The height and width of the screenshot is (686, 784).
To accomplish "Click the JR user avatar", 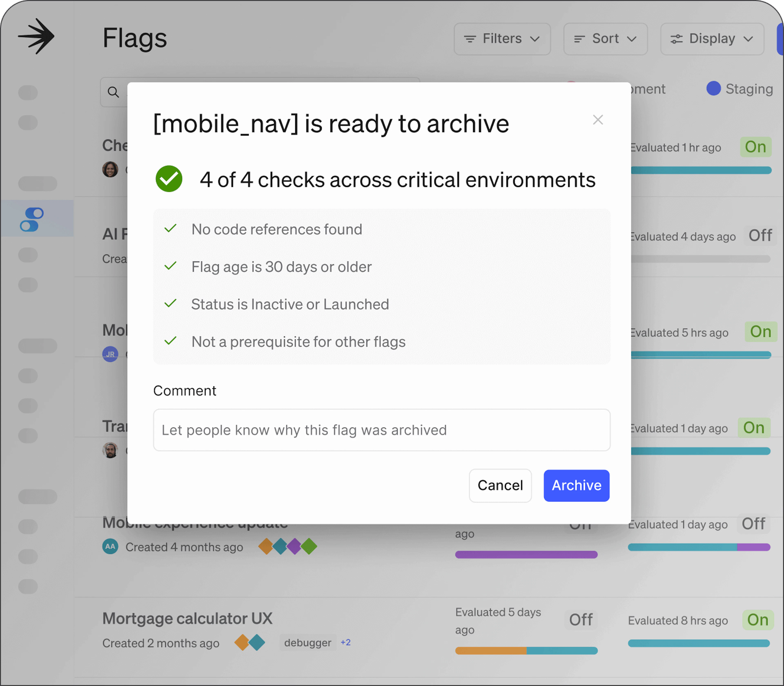I will pos(110,354).
